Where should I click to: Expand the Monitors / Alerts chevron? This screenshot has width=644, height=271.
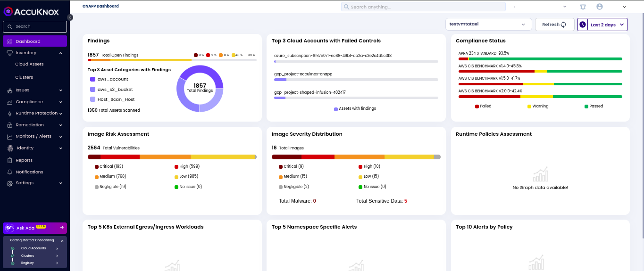60,137
